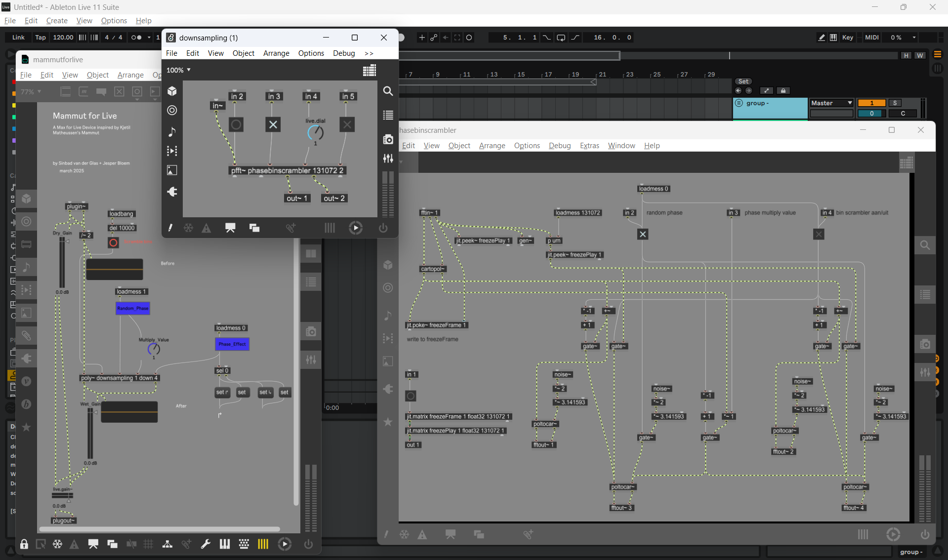This screenshot has height=560, width=948.
Task: Click the blue Random_Phase button in mammutforlive
Action: pos(133,308)
